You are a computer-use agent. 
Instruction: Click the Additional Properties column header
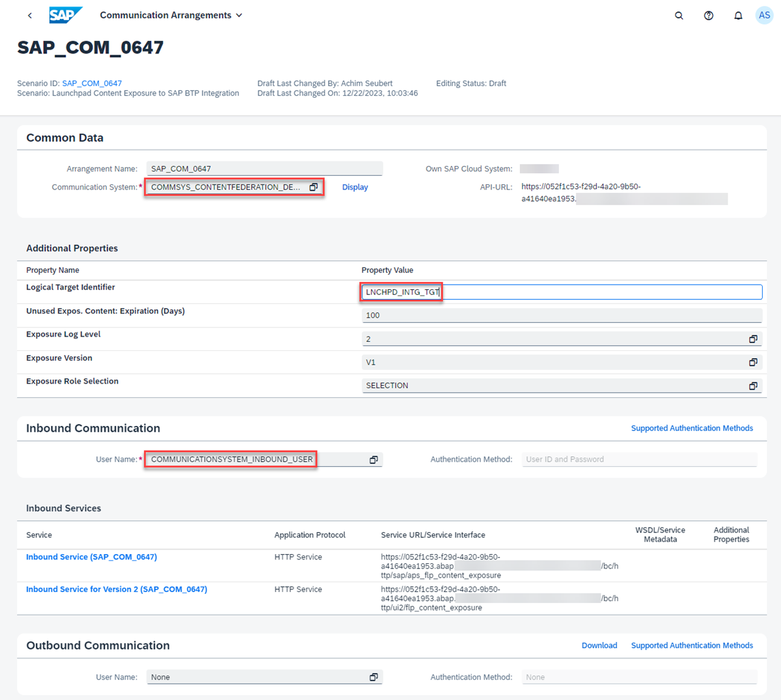pos(731,535)
